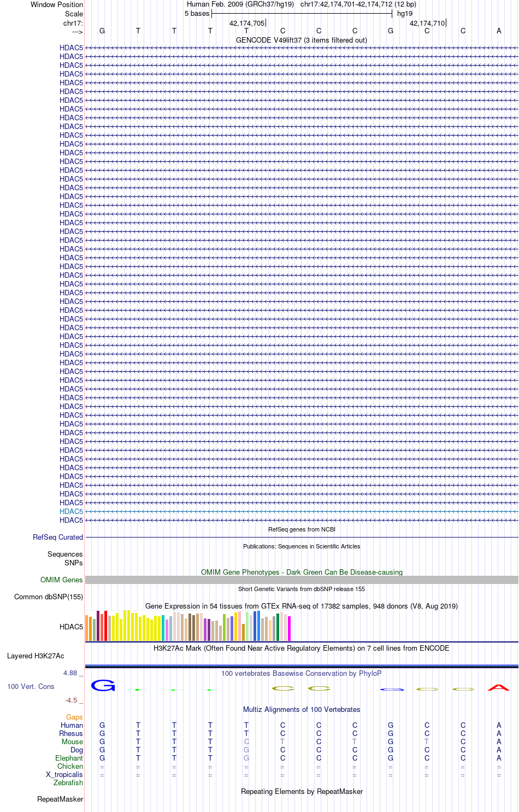
Task: Click the GTEx Gene Expression in 54 tissues title
Action: coord(302,606)
